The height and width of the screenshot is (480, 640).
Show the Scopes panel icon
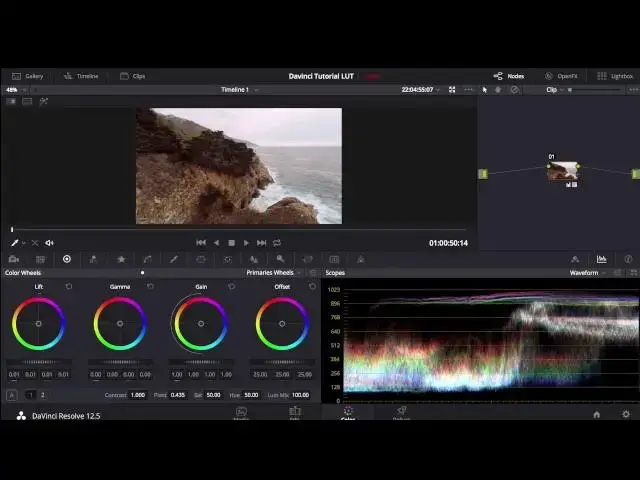(x=601, y=259)
